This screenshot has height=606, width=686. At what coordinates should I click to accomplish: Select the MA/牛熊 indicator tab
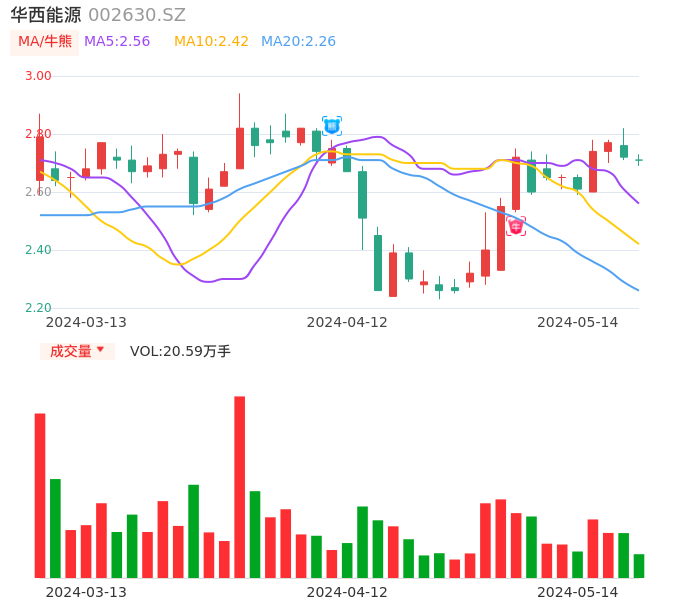pyautogui.click(x=44, y=42)
